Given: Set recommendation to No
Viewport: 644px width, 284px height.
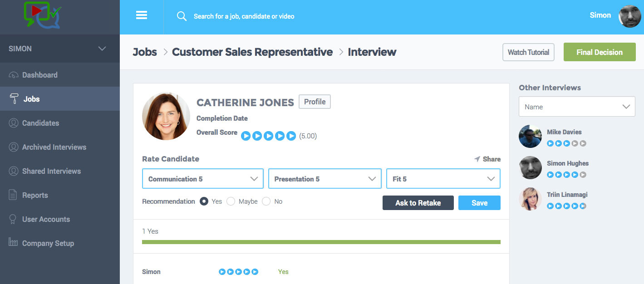Looking at the screenshot, I should pyautogui.click(x=267, y=201).
